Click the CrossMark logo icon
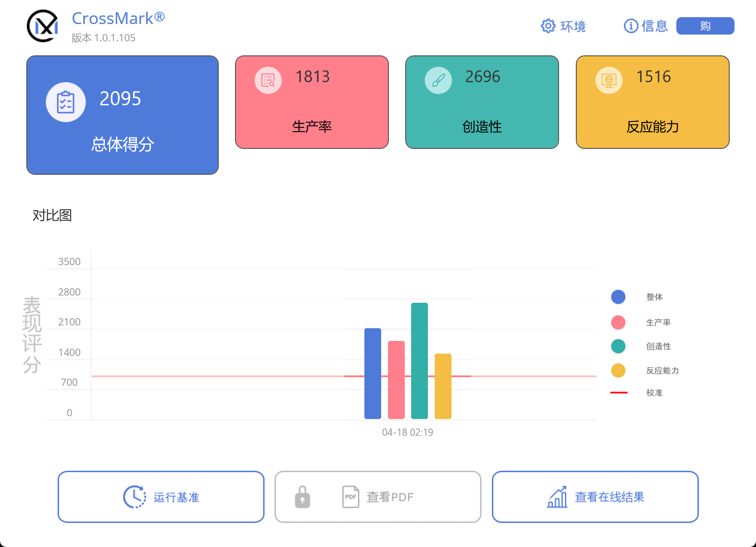 (43, 26)
